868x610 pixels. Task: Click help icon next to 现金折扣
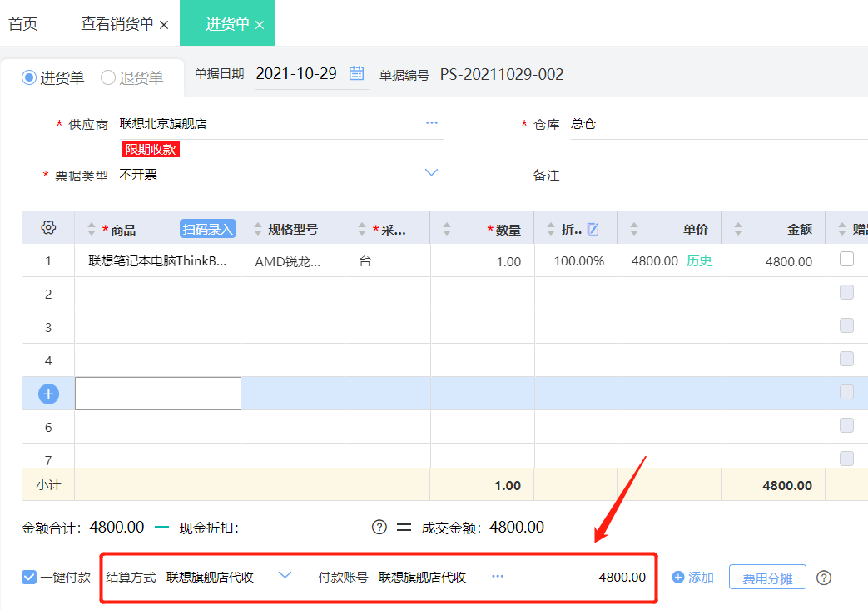point(379,527)
